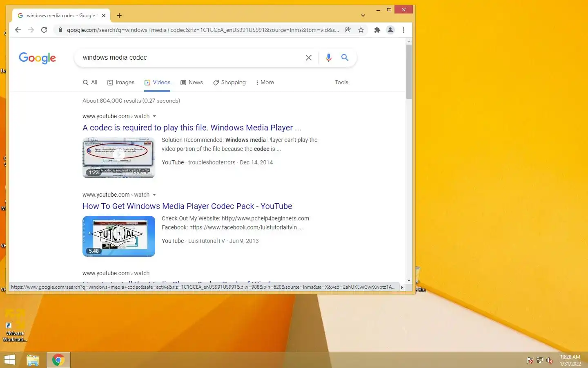The height and width of the screenshot is (368, 588).
Task: Go back using Chrome's back arrow
Action: [18, 30]
